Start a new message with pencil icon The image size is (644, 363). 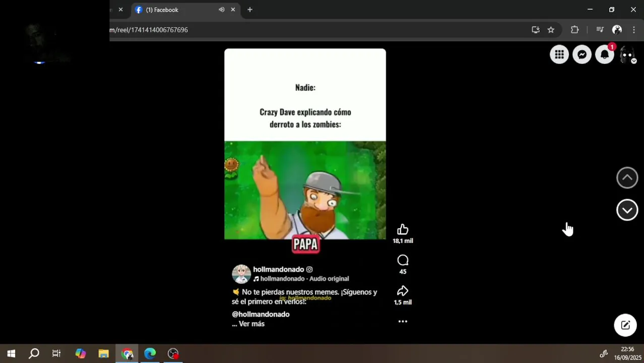(625, 325)
